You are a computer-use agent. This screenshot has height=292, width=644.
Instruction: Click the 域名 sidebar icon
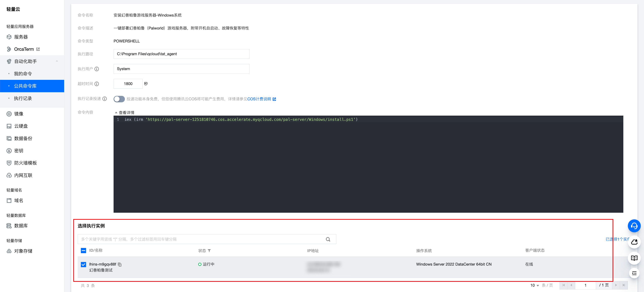pyautogui.click(x=9, y=200)
